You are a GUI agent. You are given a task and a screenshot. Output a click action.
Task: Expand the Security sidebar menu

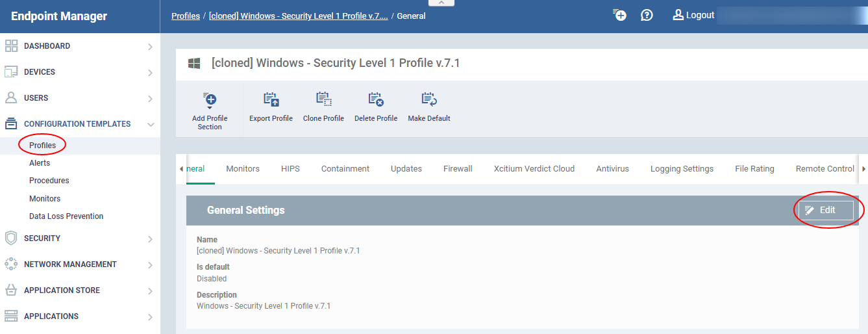[x=80, y=238]
